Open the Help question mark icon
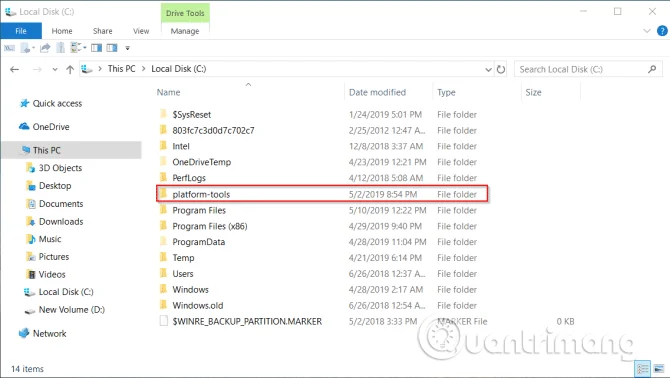 coord(662,31)
